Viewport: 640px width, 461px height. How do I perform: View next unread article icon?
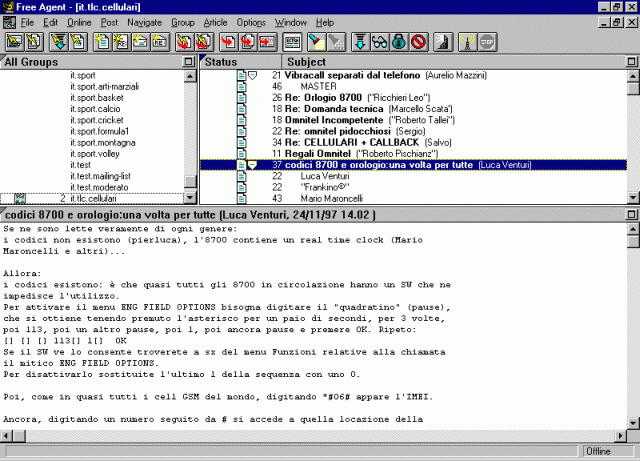(228, 42)
